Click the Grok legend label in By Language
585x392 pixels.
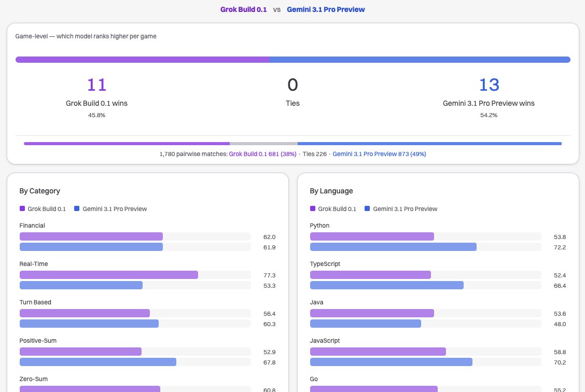point(337,209)
